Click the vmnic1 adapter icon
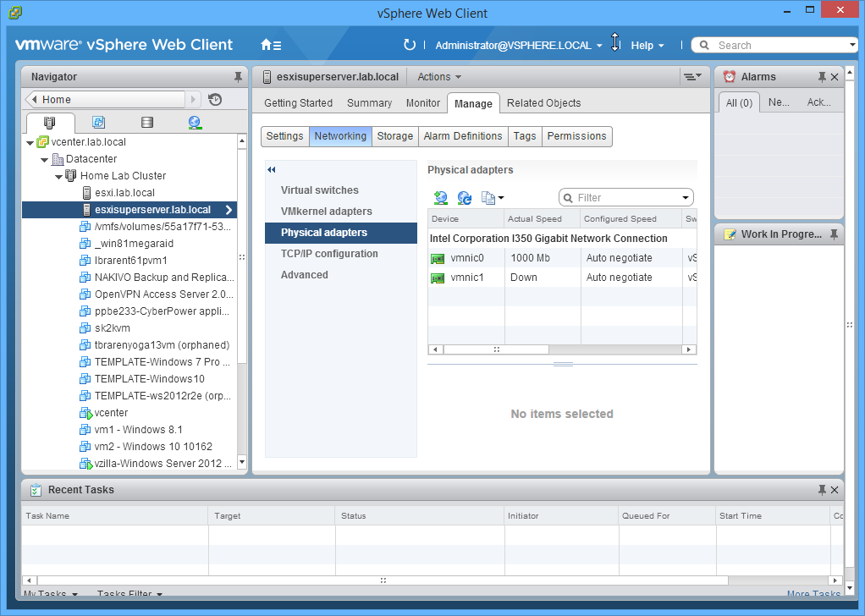The image size is (865, 616). (x=438, y=278)
